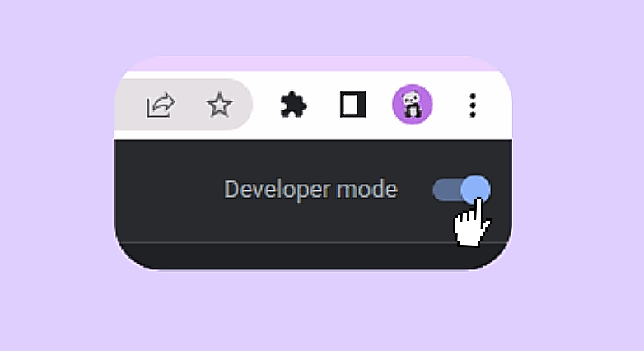Show the side panel icon
Image resolution: width=644 pixels, height=351 pixels.
click(x=352, y=105)
